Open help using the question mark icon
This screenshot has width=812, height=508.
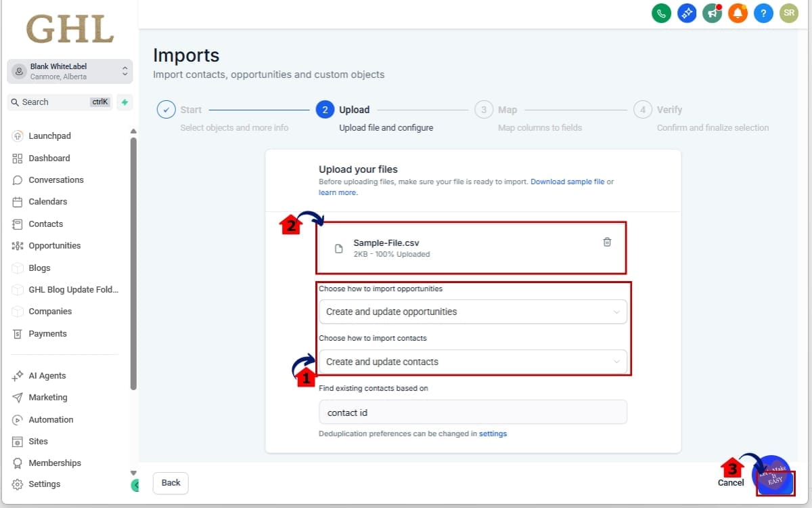(x=763, y=13)
